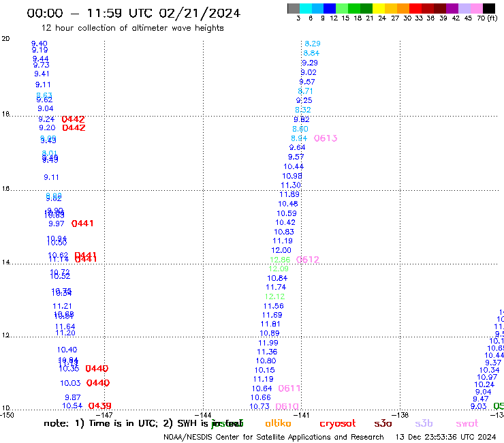Click the 11.74 wave height value
This screenshot has height=443, width=504.
276,288
